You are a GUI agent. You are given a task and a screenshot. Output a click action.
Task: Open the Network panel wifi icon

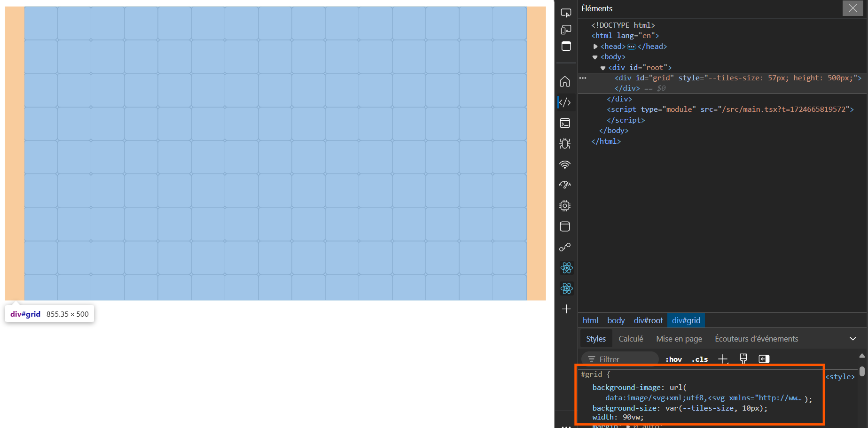tap(565, 164)
